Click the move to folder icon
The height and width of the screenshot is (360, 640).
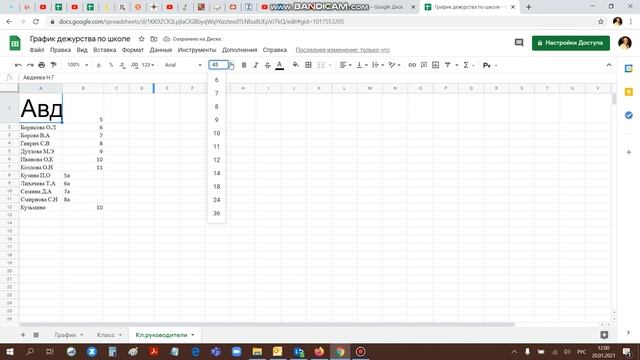pyautogui.click(x=153, y=39)
